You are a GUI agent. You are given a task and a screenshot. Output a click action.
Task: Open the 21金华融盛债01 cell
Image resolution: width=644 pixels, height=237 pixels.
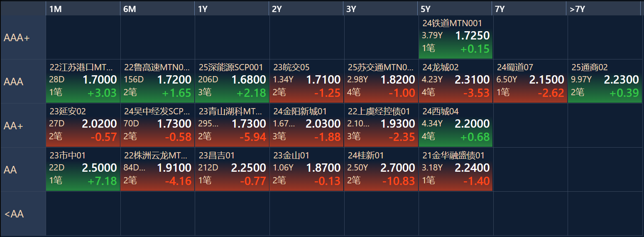(455, 170)
